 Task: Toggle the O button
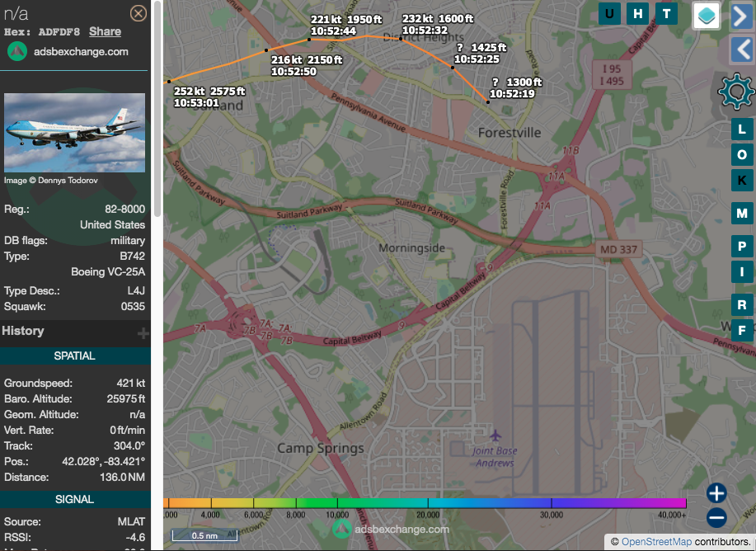[x=741, y=155]
